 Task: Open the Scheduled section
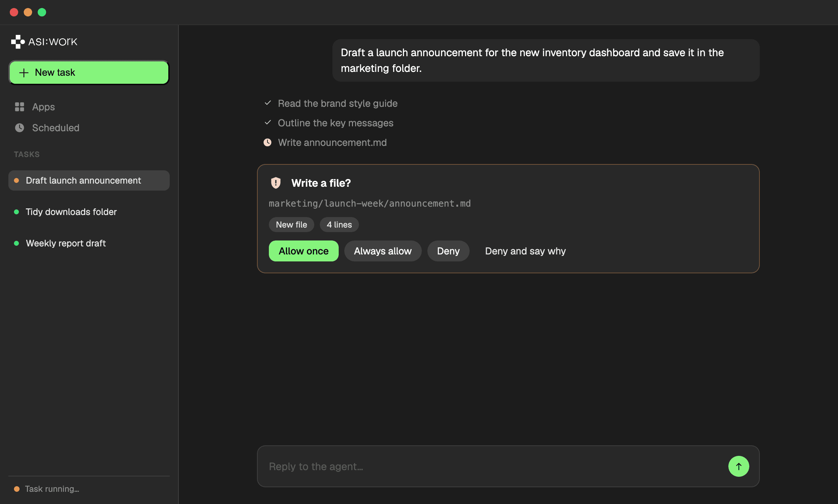pos(89,128)
